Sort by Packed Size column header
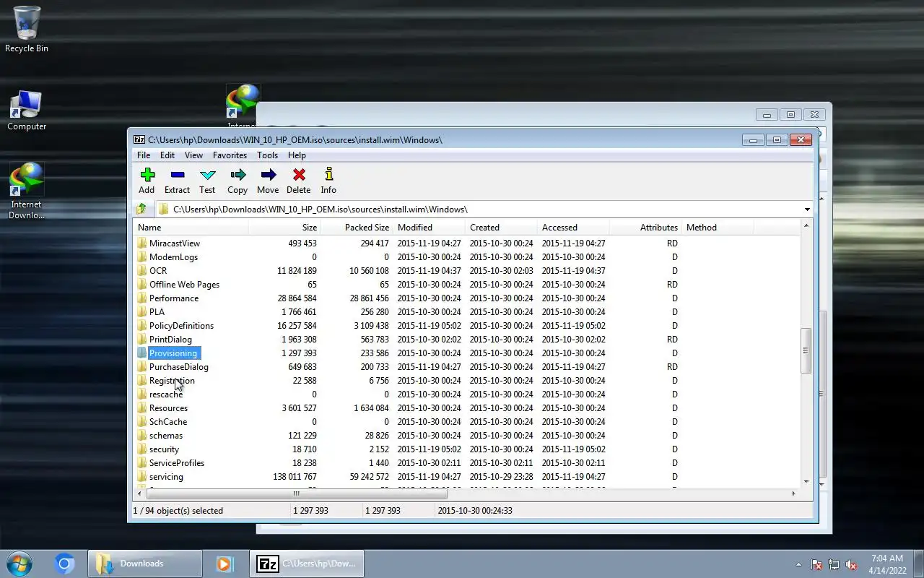Viewport: 924px width, 578px height. click(357, 228)
